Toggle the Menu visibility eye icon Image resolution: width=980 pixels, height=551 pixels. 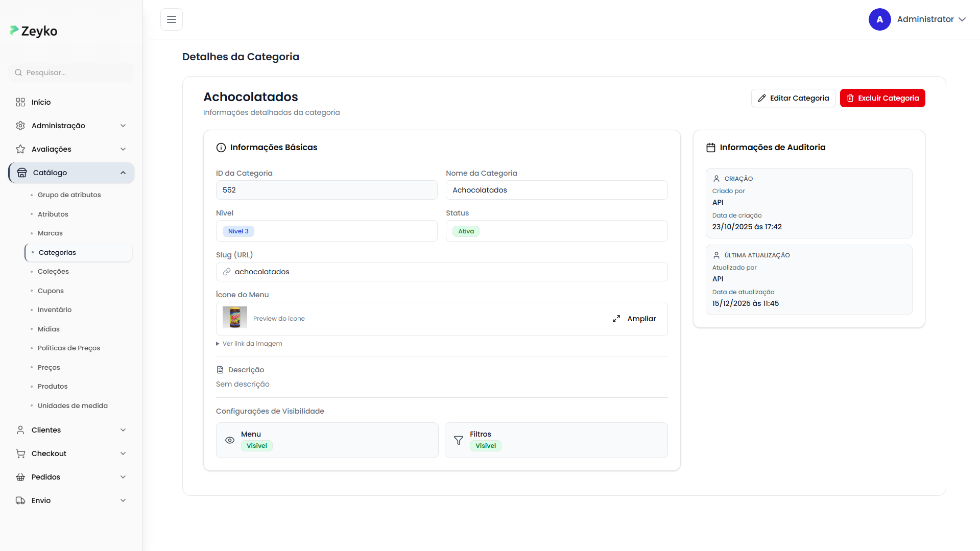coord(230,440)
